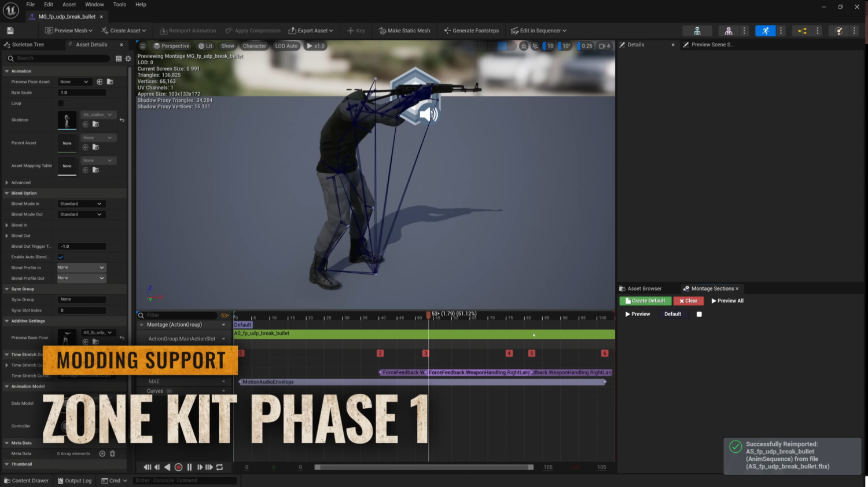The image size is (868, 487).
Task: Switch to Skeletal Mesh editor mode
Action: (728, 31)
